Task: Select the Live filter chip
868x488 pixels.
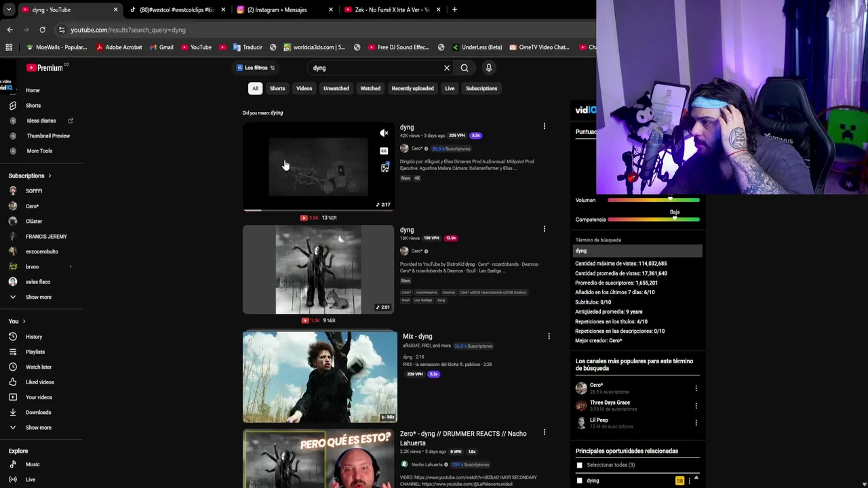Action: tap(450, 88)
